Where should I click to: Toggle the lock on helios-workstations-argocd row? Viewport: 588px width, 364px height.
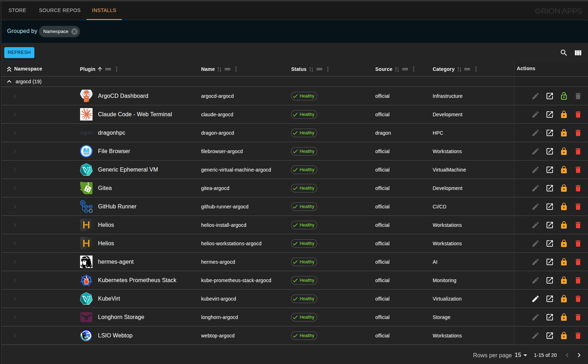tap(564, 243)
